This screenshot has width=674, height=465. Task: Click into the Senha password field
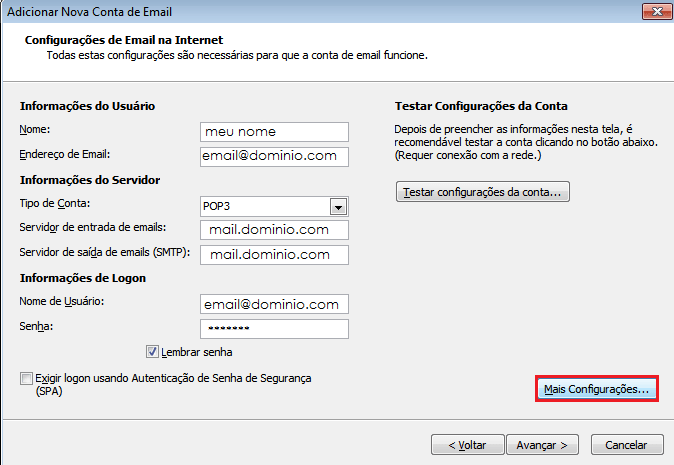[x=274, y=329]
